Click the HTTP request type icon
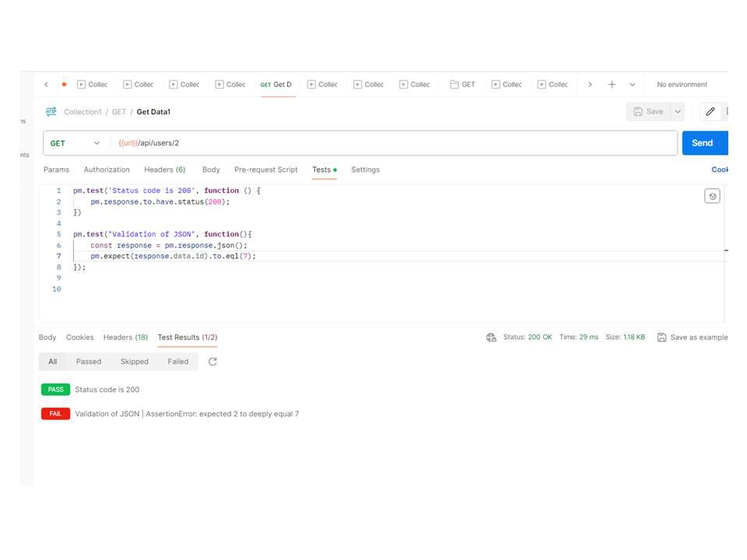 [51, 111]
